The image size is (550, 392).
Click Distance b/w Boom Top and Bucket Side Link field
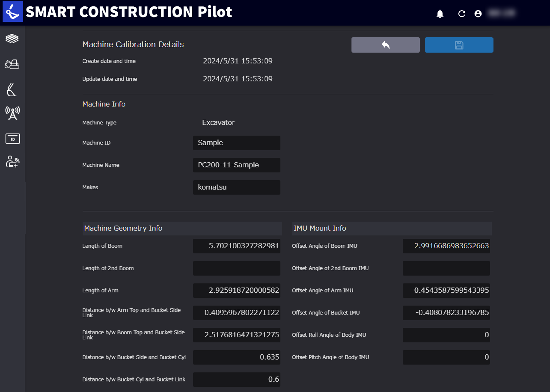[236, 335]
